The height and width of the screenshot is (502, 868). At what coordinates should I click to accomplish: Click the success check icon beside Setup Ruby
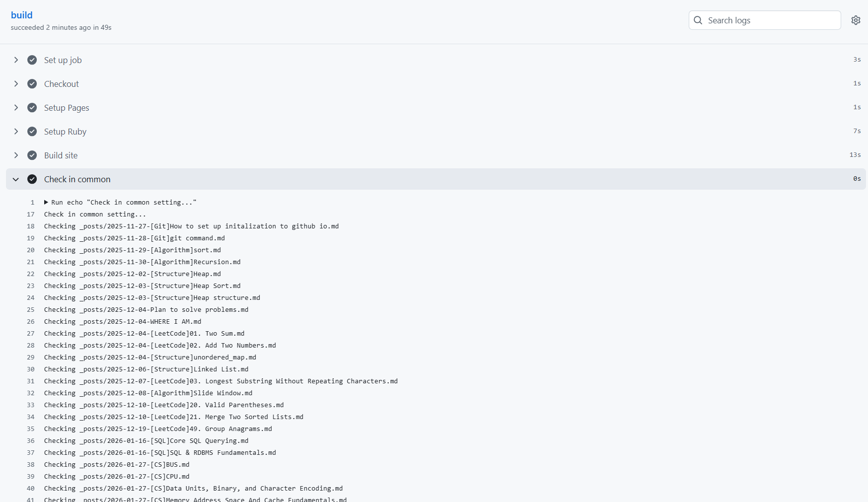click(x=32, y=132)
